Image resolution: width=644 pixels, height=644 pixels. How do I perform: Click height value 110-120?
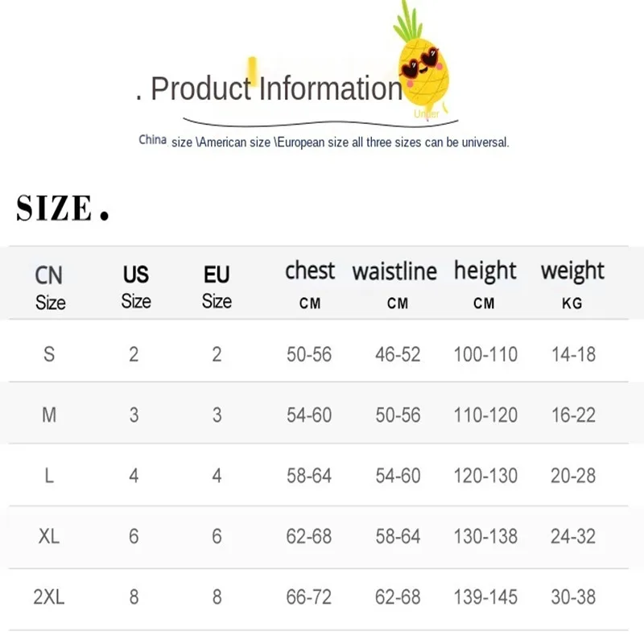485,415
